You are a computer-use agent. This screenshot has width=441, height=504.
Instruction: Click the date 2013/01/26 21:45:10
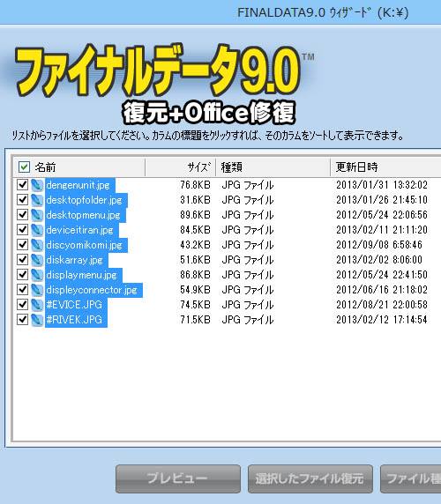pyautogui.click(x=382, y=200)
